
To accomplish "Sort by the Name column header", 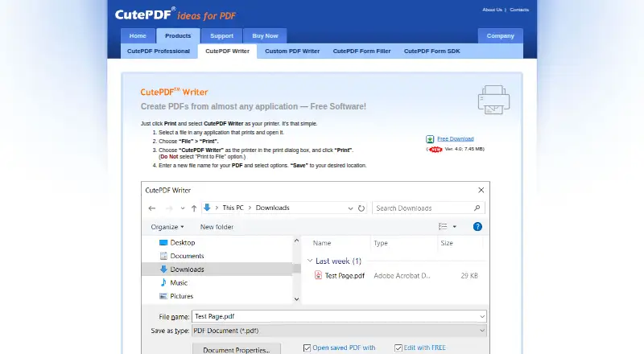I will point(321,243).
